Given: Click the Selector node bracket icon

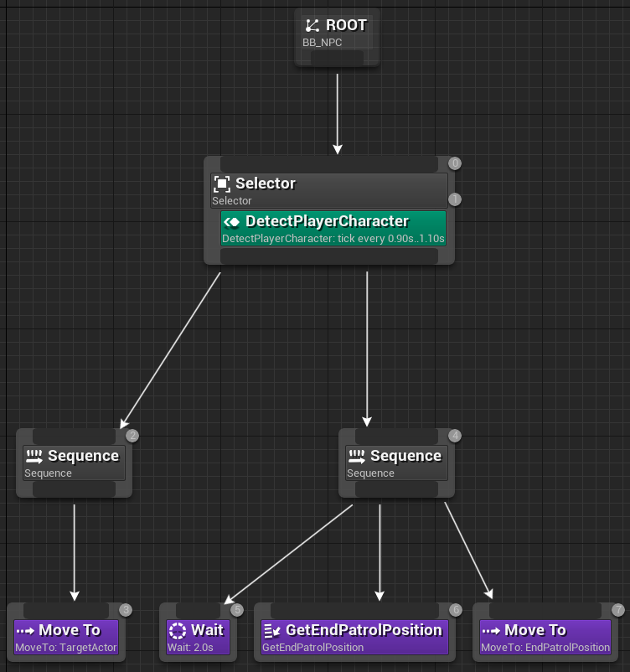Looking at the screenshot, I should (x=222, y=184).
